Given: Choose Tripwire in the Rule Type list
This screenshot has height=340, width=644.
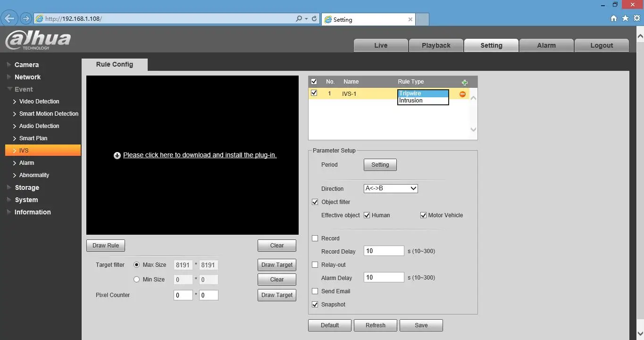Looking at the screenshot, I should coord(423,93).
